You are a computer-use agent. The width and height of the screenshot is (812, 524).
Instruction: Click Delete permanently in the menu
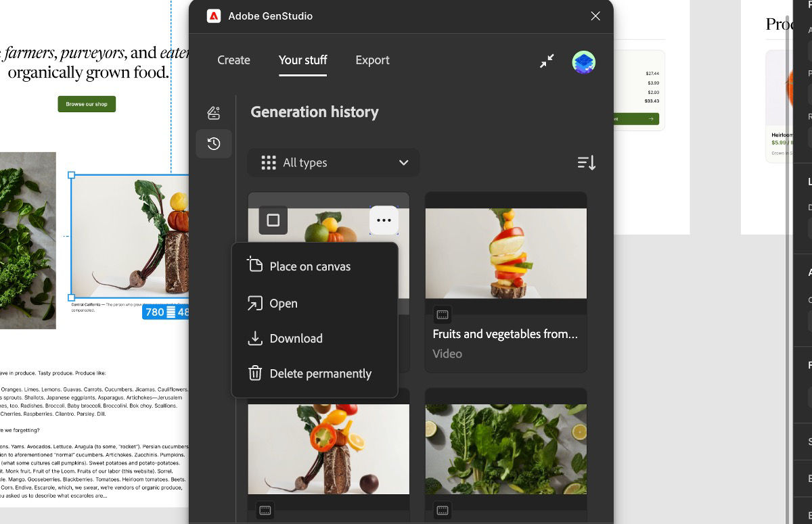point(320,373)
